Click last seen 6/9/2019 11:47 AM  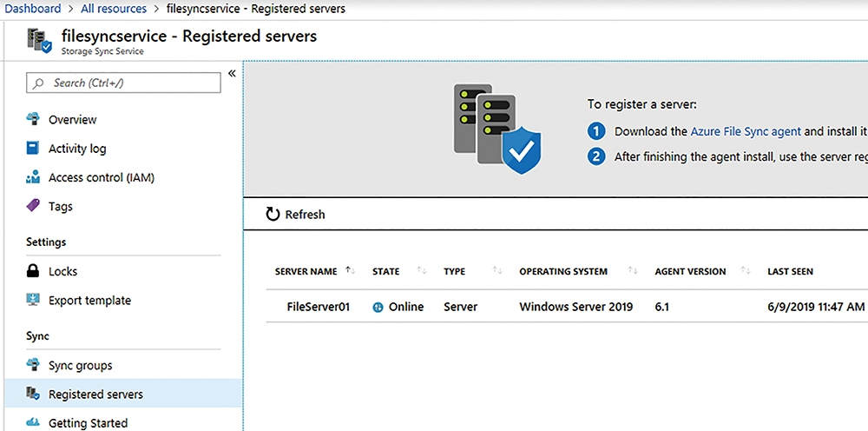point(816,307)
